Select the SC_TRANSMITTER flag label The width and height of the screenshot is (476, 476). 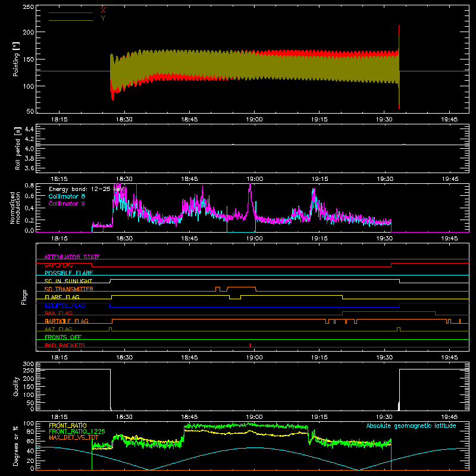69,289
